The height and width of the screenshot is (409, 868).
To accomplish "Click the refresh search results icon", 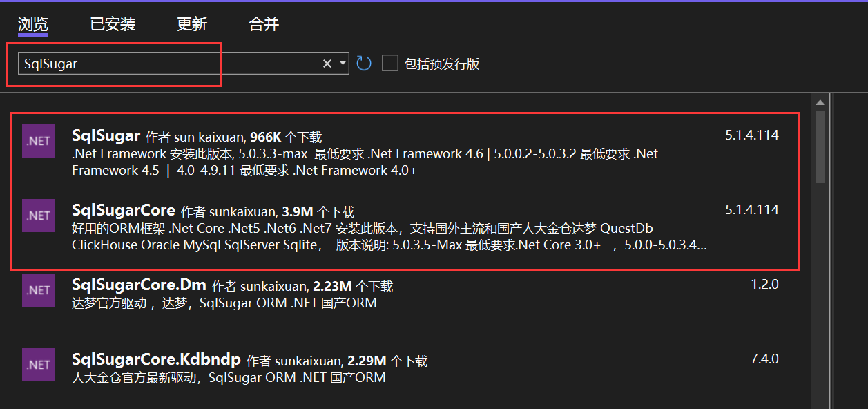I will tap(364, 63).
